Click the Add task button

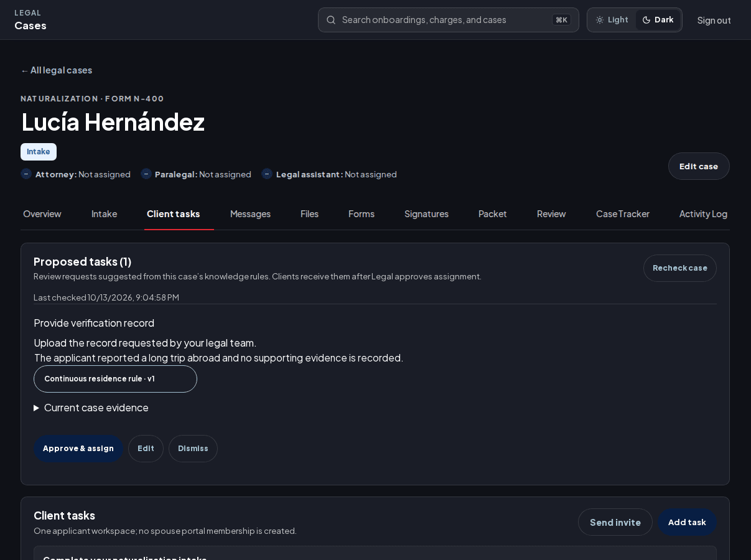pos(687,522)
